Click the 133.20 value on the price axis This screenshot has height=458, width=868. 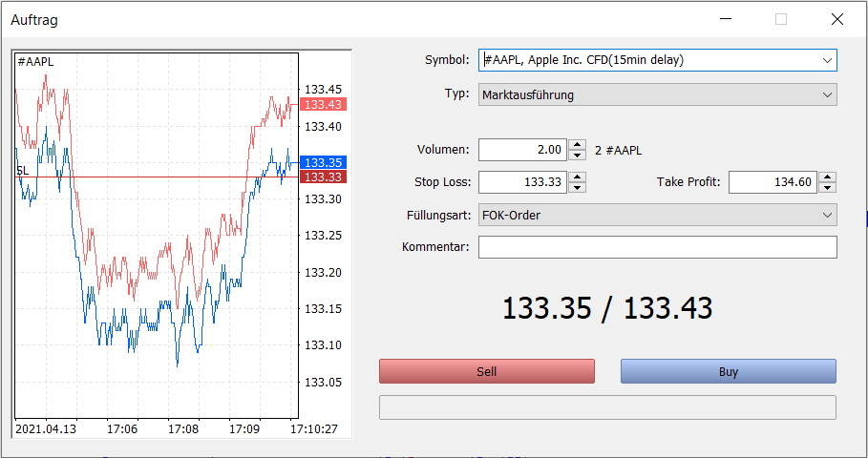click(x=324, y=272)
